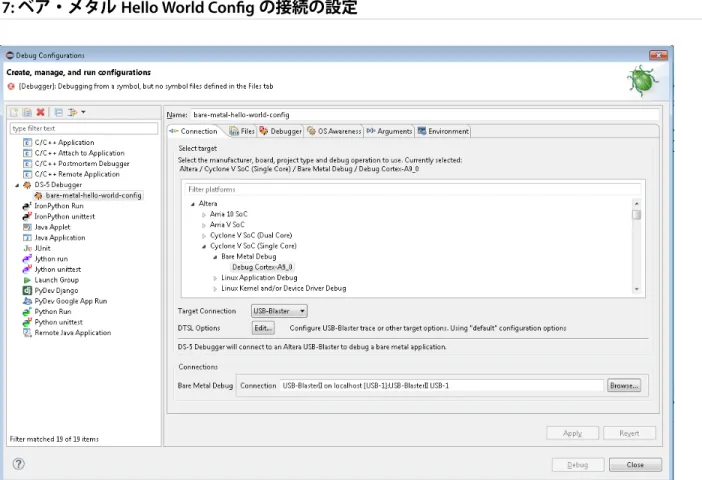This screenshot has width=702, height=480.
Task: Click Python unittest icon
Action: (x=27, y=322)
